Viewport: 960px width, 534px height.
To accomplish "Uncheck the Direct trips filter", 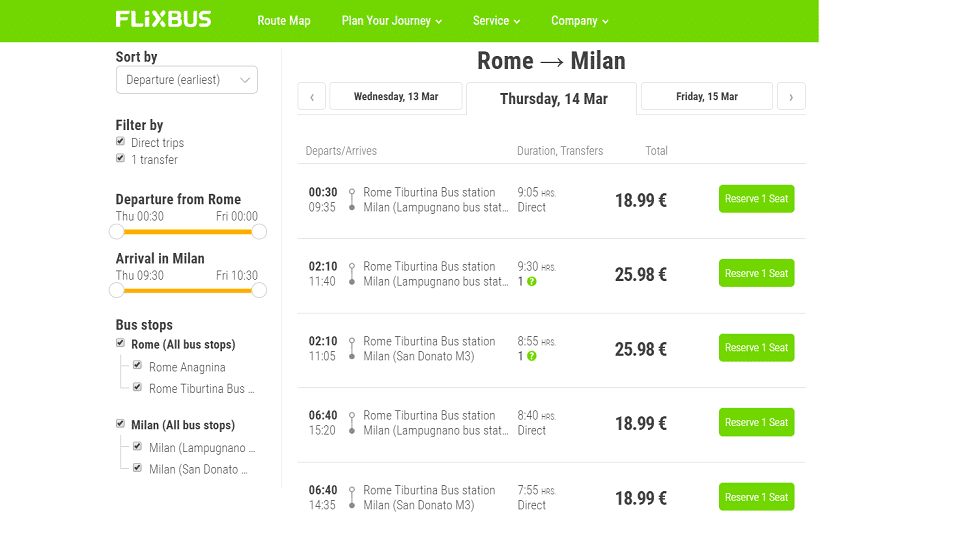I will pyautogui.click(x=121, y=141).
